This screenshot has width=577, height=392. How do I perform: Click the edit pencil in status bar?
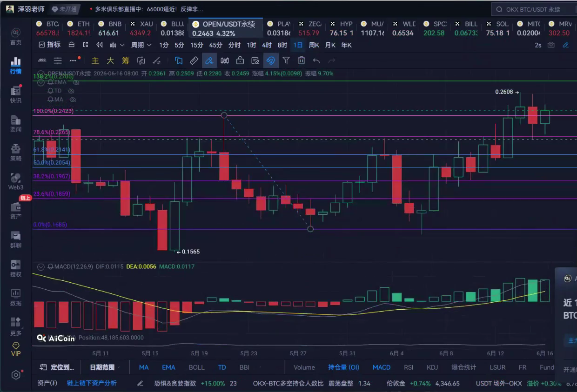140,384
